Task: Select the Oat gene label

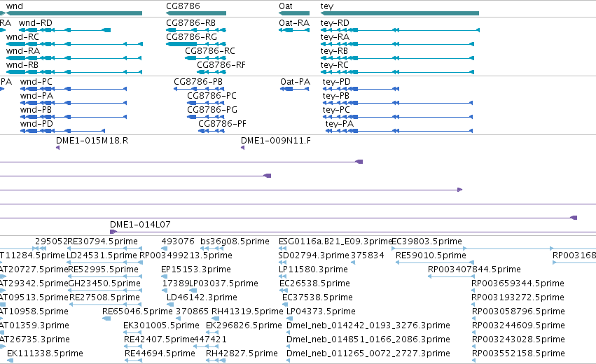Action: tap(286, 6)
